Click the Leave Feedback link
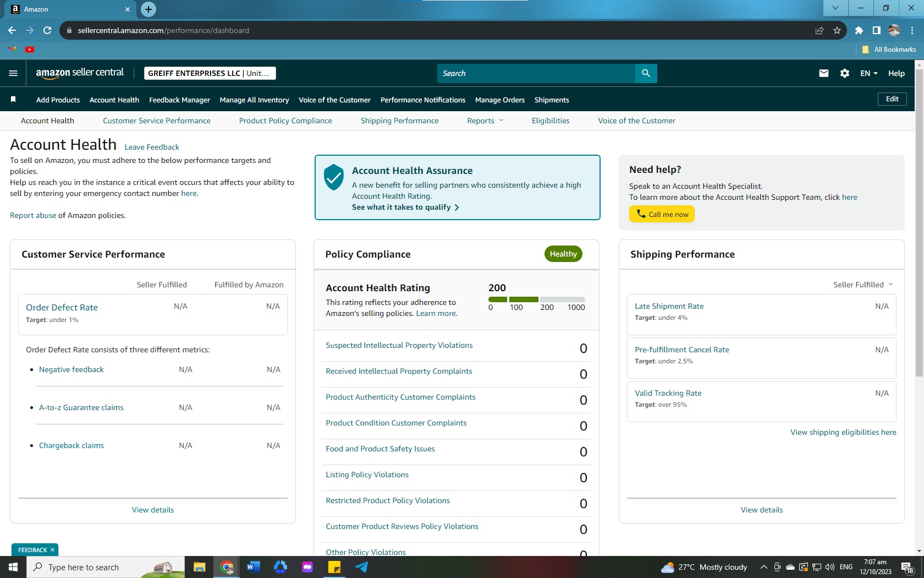Screen dimensions: 924x578 (152, 147)
